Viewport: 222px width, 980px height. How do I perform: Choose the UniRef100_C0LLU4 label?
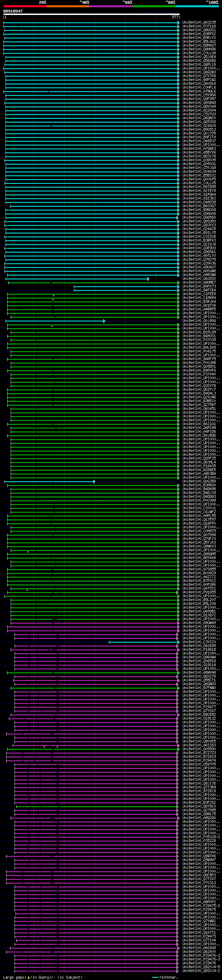pyautogui.click(x=199, y=53)
